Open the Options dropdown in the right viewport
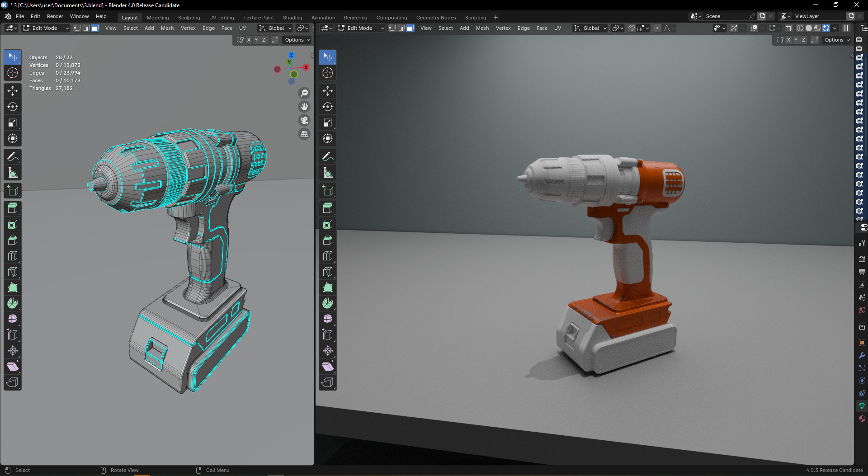The image size is (868, 476). pyautogui.click(x=837, y=40)
